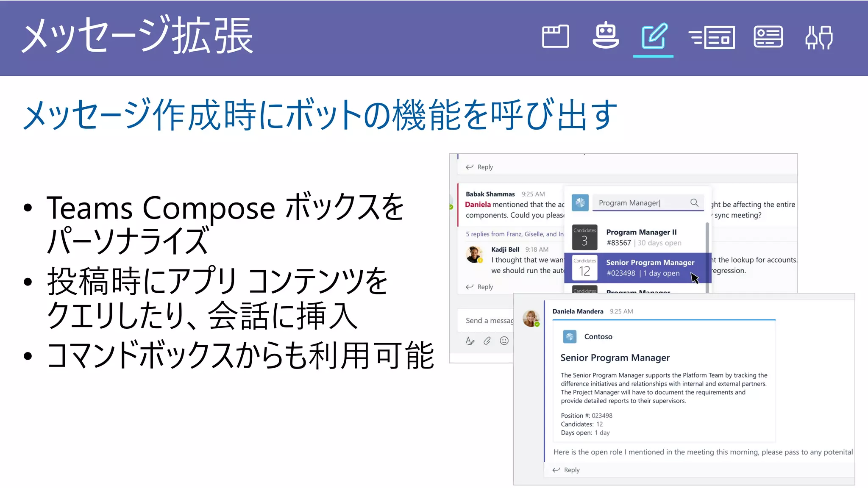Viewport: 868px width, 488px height.
Task: Open the text format icon
Action: (x=470, y=341)
